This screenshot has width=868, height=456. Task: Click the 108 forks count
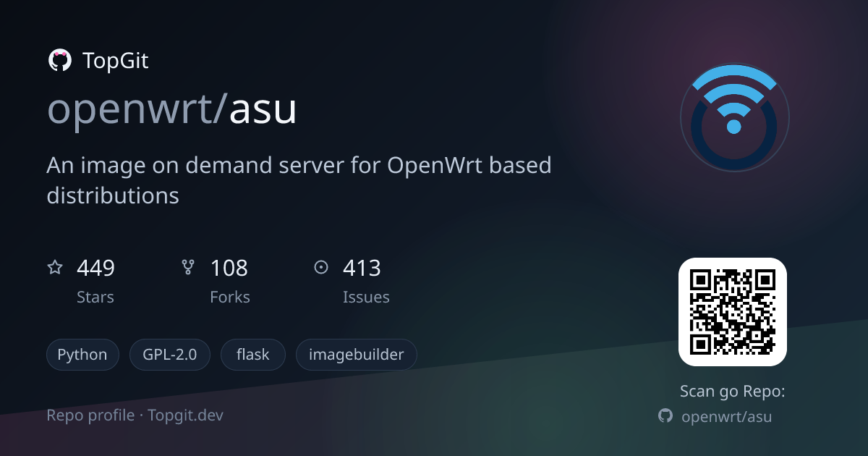pos(229,269)
